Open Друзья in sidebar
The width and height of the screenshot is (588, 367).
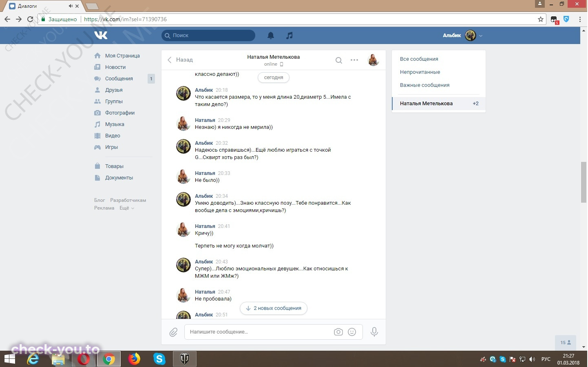pos(114,90)
